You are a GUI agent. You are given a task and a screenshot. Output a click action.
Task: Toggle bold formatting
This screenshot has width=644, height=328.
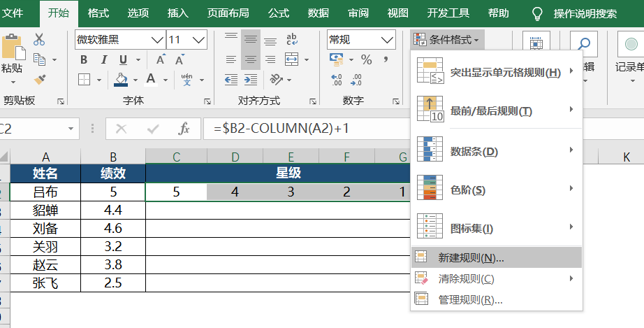point(84,59)
